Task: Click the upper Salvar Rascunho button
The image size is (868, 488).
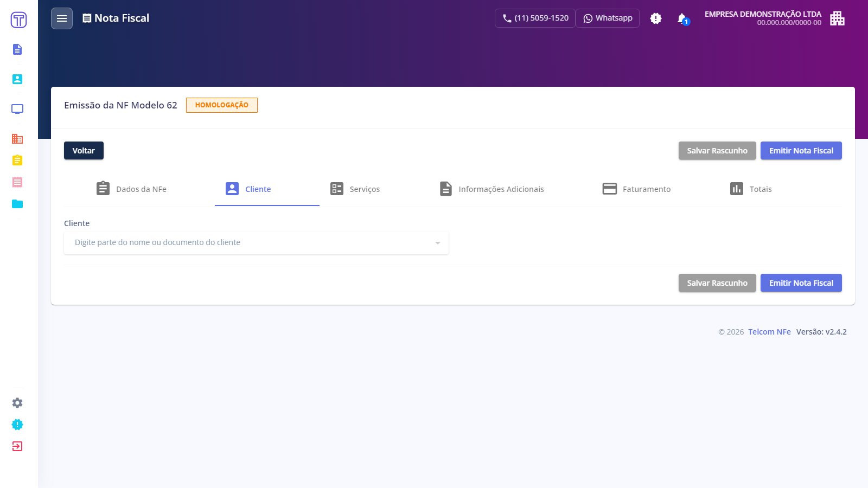Action: (x=717, y=151)
